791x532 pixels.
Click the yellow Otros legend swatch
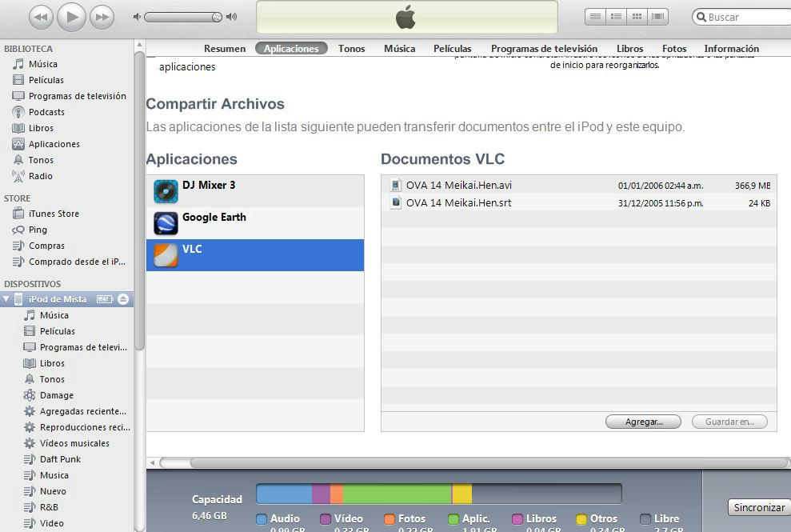pos(581,519)
